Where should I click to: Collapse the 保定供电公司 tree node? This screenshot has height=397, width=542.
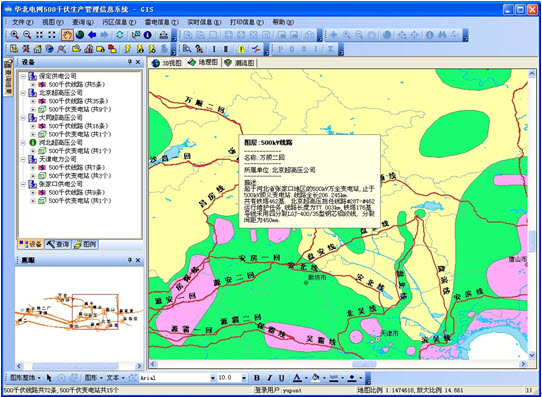23,76
